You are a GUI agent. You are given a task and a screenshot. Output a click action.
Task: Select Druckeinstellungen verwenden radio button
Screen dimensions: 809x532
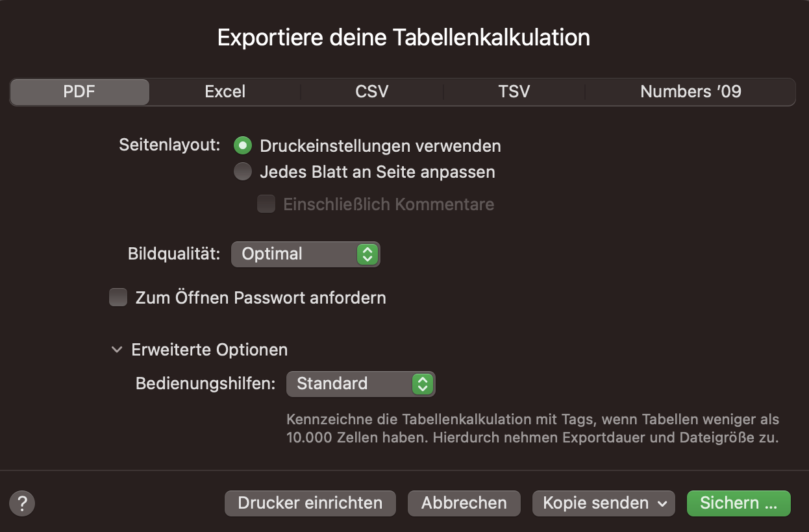coord(243,146)
